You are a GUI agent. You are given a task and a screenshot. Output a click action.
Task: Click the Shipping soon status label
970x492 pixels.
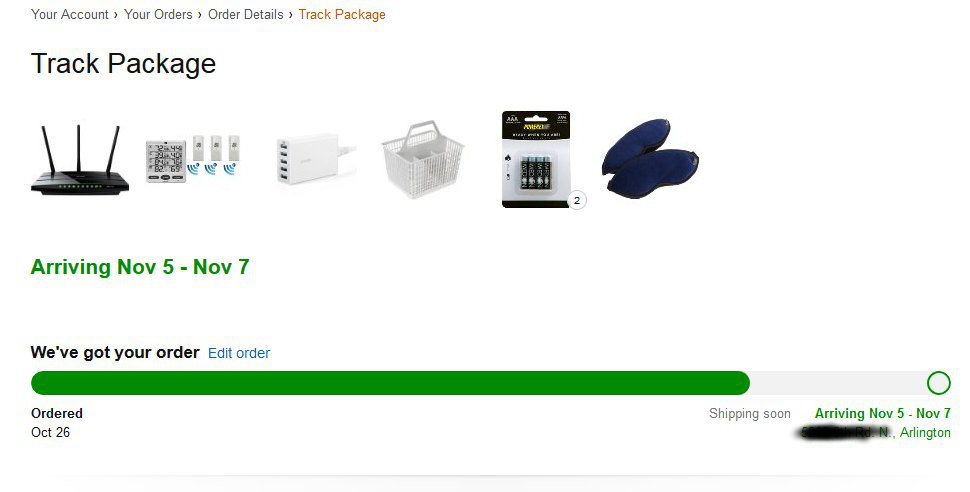(x=750, y=413)
